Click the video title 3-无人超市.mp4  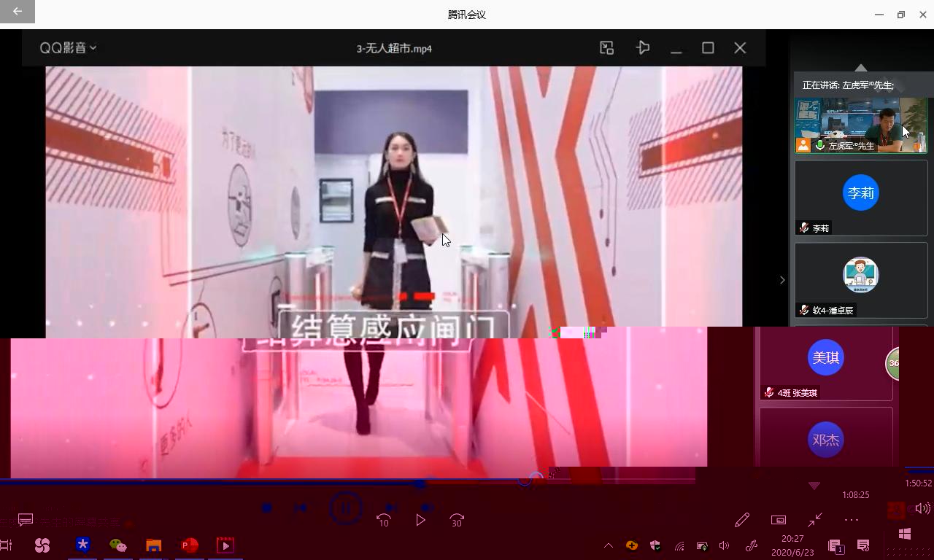click(x=394, y=49)
